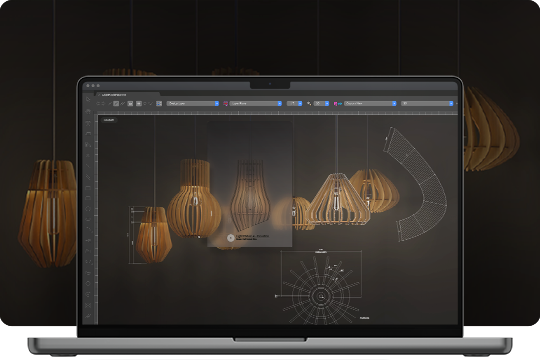Open the last dropdown at toolbar right end
This screenshot has height=360, width=540.
point(427,103)
